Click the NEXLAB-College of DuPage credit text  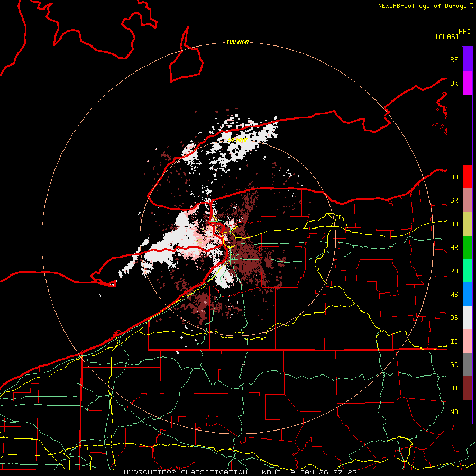click(422, 6)
